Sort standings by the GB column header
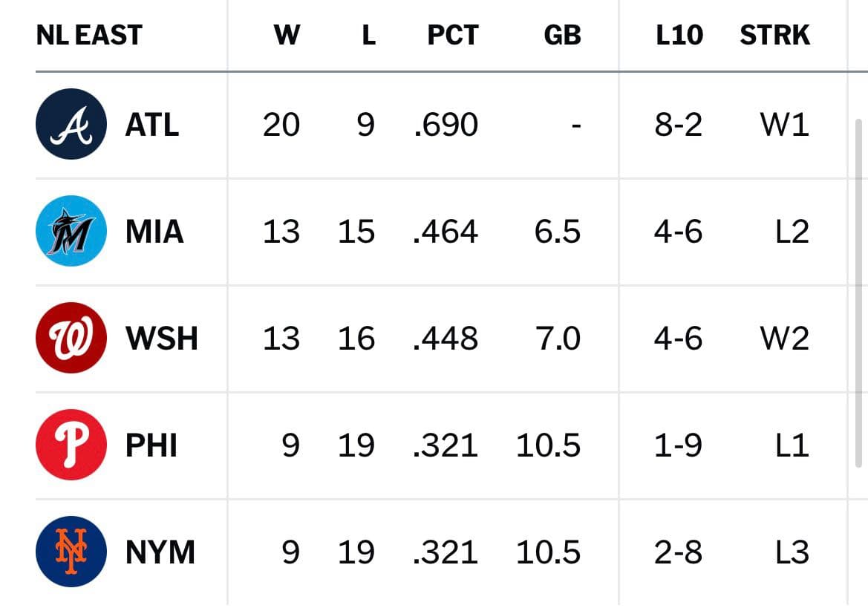 (562, 35)
